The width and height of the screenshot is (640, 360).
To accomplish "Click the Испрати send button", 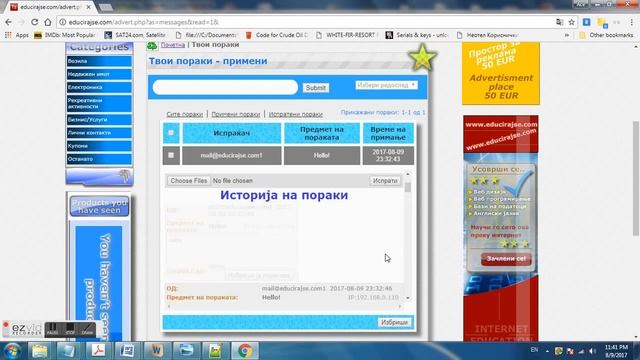I will point(385,181).
